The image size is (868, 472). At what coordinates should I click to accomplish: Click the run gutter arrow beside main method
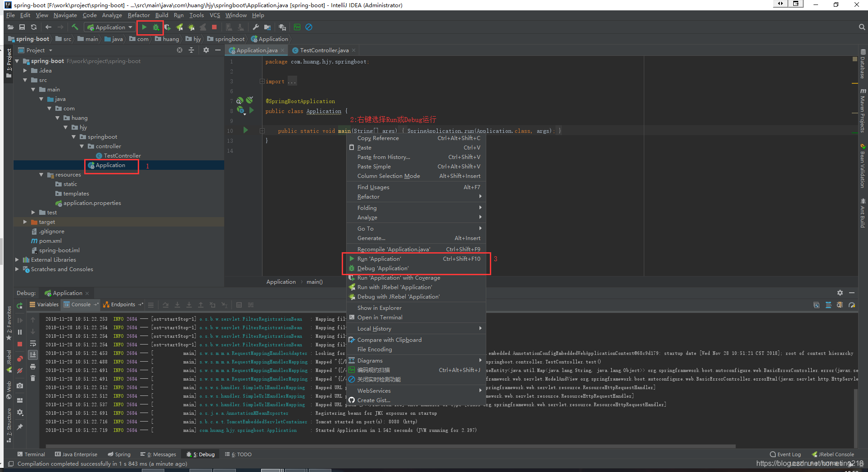click(245, 130)
